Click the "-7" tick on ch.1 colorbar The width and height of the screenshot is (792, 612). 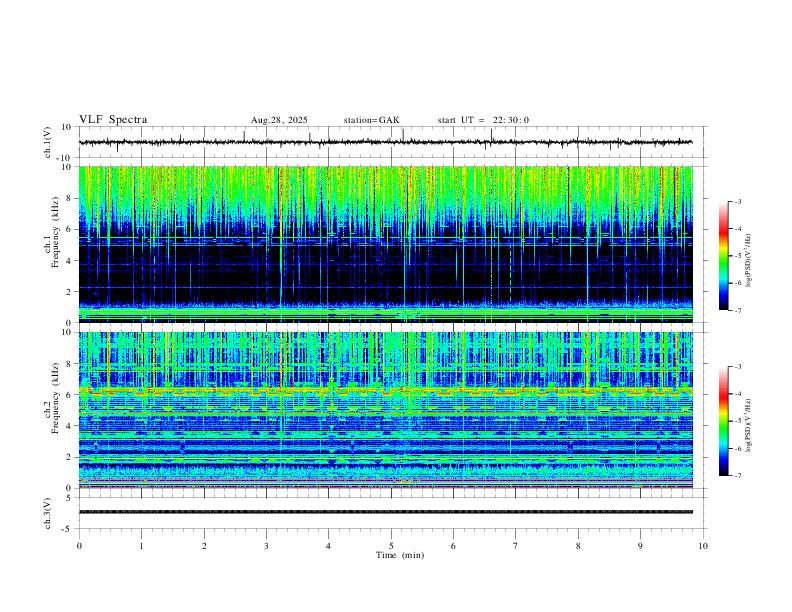pos(737,311)
